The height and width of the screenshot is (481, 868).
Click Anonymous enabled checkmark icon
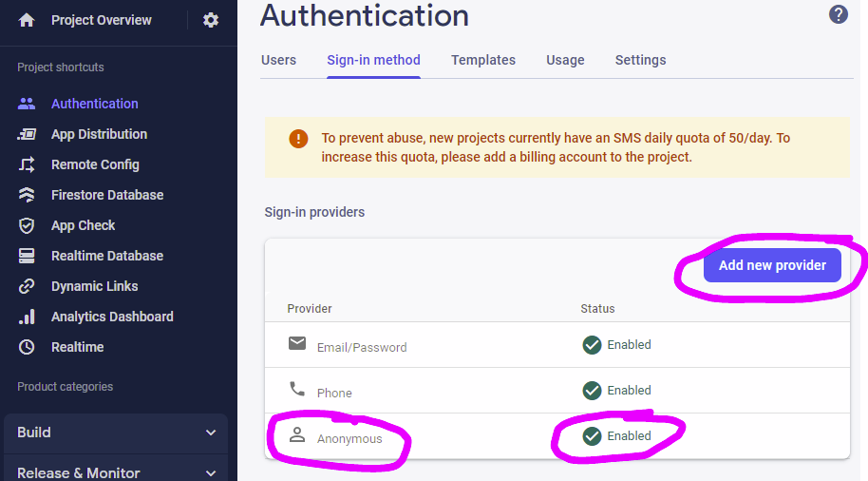click(592, 436)
